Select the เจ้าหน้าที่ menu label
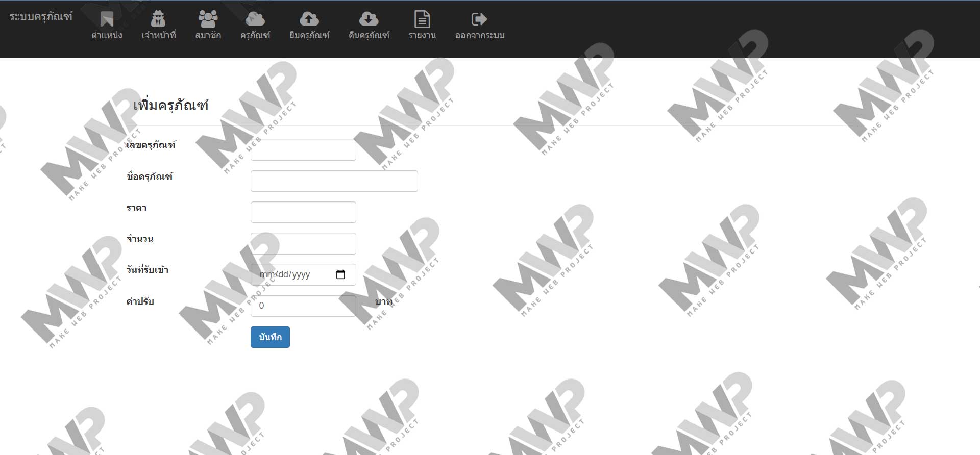This screenshot has width=980, height=455. [159, 35]
